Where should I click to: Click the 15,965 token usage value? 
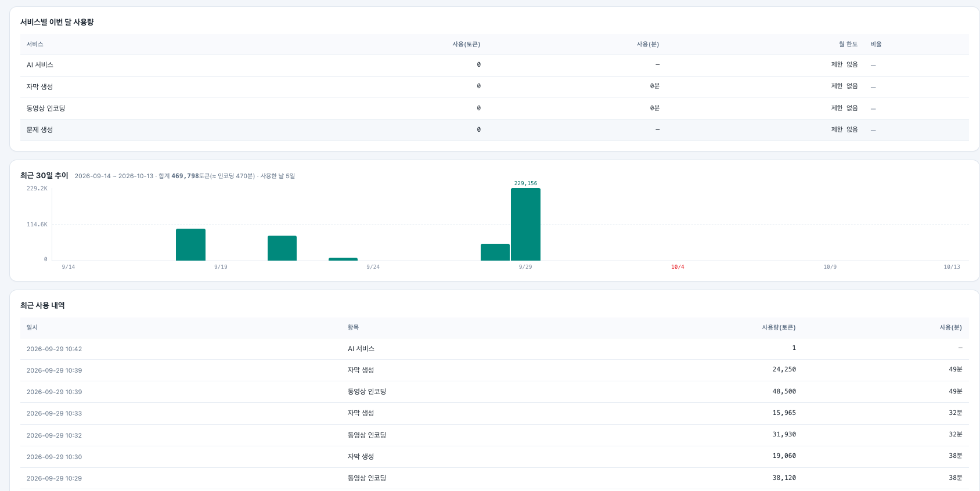coord(784,413)
